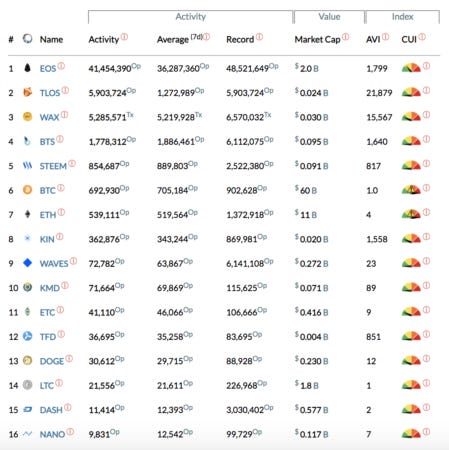This screenshot has height=450, width=449.
Task: Open the DOGE coin link
Action: [52, 361]
